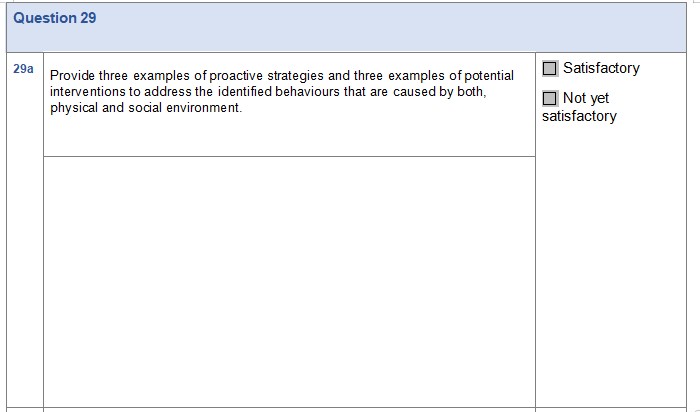This screenshot has width=700, height=412.
Task: Click the word 'Provide' in the question
Action: pyautogui.click(x=73, y=76)
